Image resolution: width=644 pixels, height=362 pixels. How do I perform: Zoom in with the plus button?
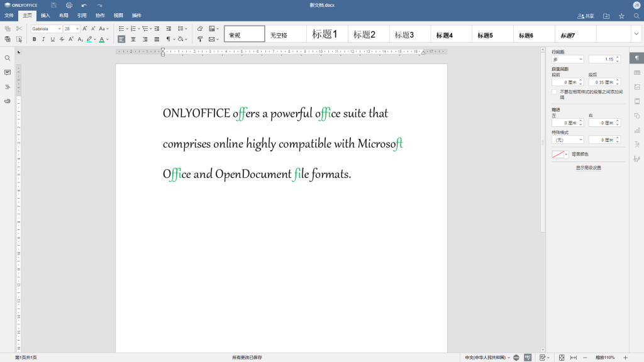coord(625,358)
